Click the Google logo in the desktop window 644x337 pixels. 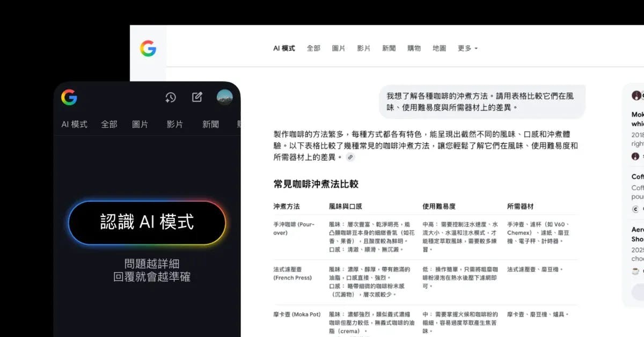point(148,48)
